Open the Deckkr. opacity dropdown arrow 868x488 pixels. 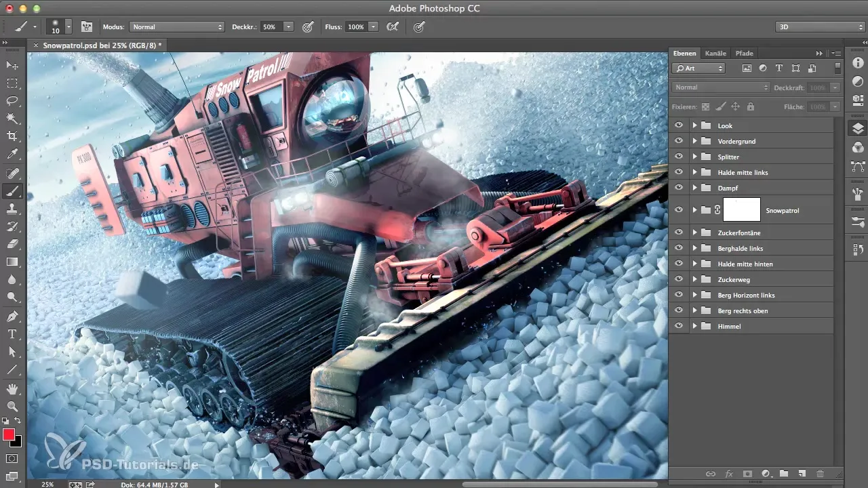tap(288, 26)
